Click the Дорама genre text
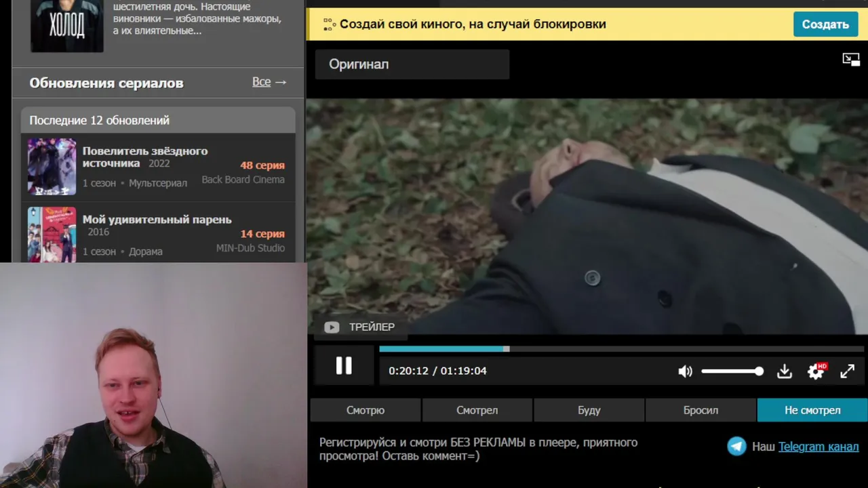Viewport: 868px width, 488px height. pos(146,251)
